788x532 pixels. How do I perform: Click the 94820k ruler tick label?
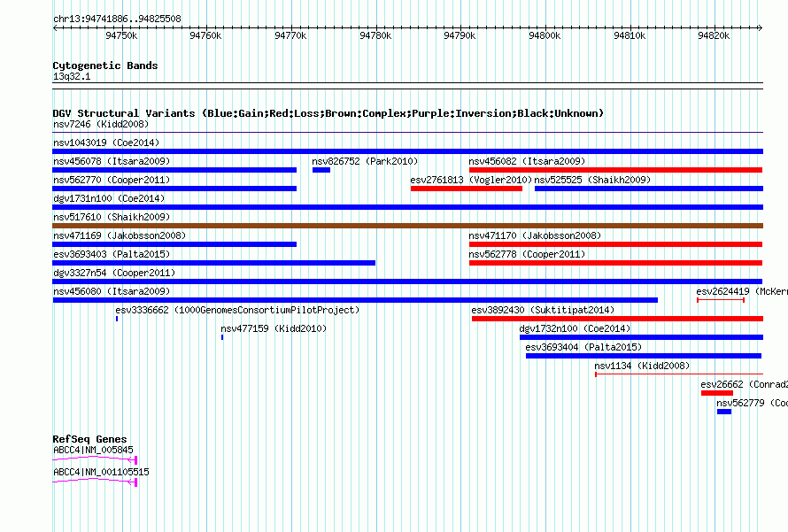(x=714, y=35)
